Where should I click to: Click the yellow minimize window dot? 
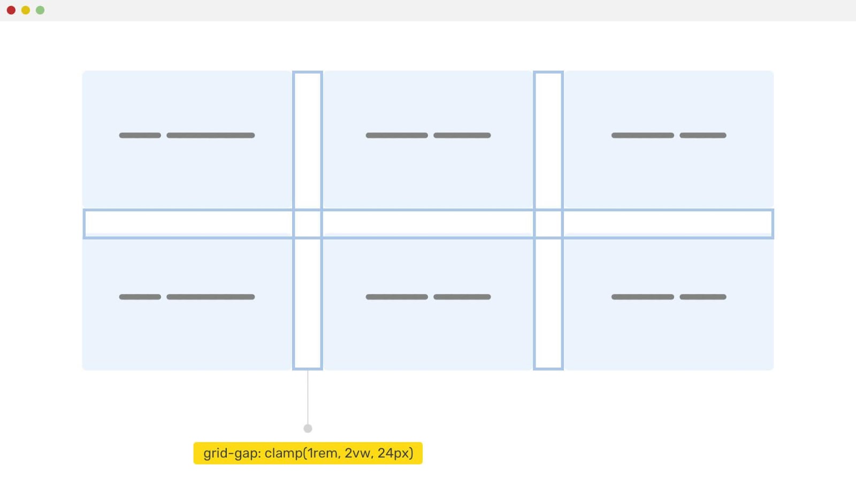click(25, 10)
